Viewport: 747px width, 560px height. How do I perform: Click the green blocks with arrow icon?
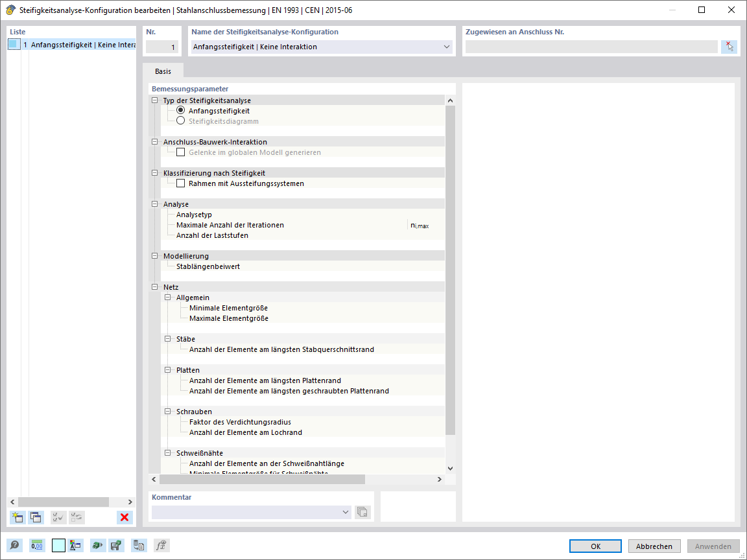(x=98, y=546)
